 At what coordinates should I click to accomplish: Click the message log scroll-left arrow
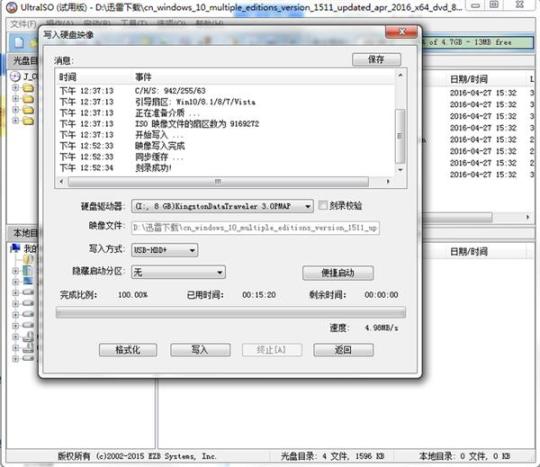[61, 181]
